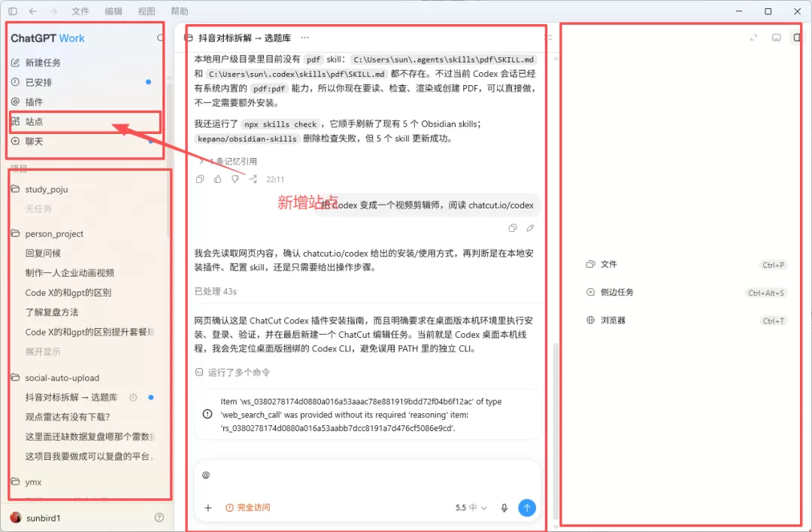Toggle the right side panel icon
812x532 pixels.
[x=798, y=38]
